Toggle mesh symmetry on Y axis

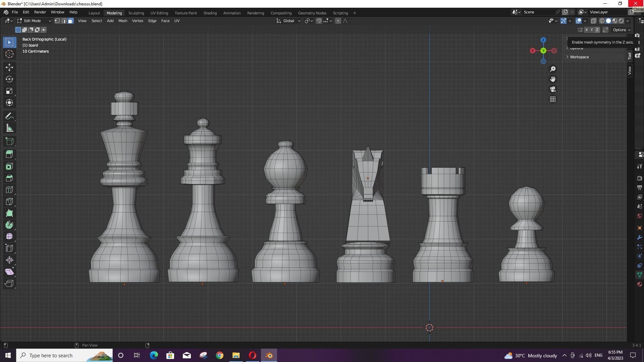(x=592, y=30)
